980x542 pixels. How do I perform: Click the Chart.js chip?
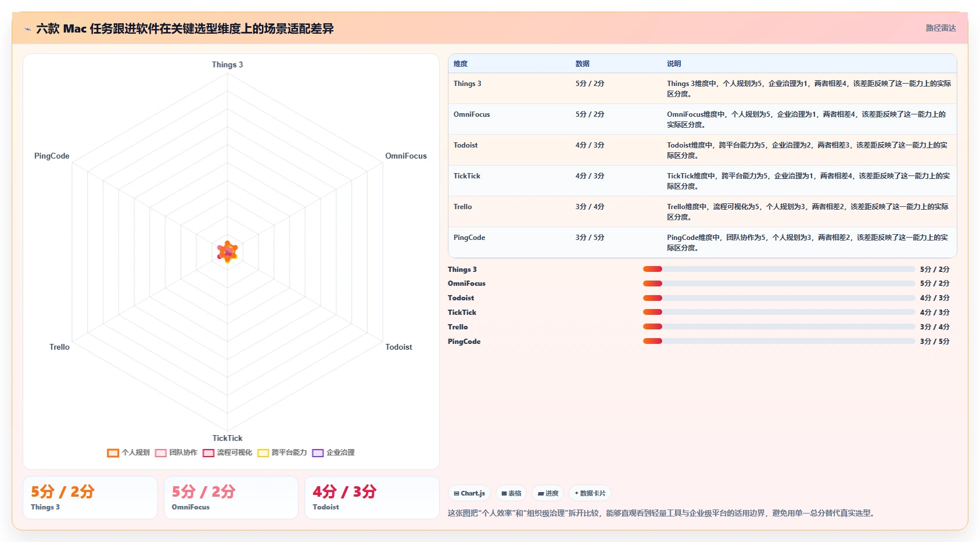pyautogui.click(x=469, y=493)
